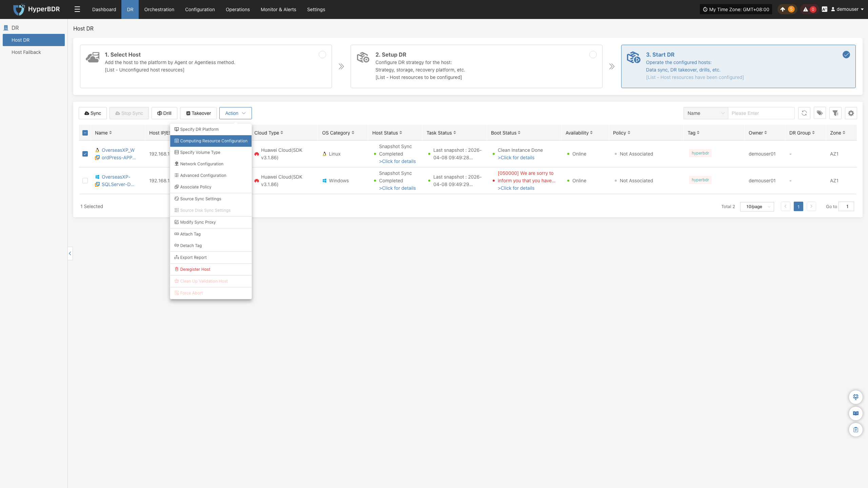Choose Associate Policy menu entry
868x488 pixels.
click(x=211, y=187)
